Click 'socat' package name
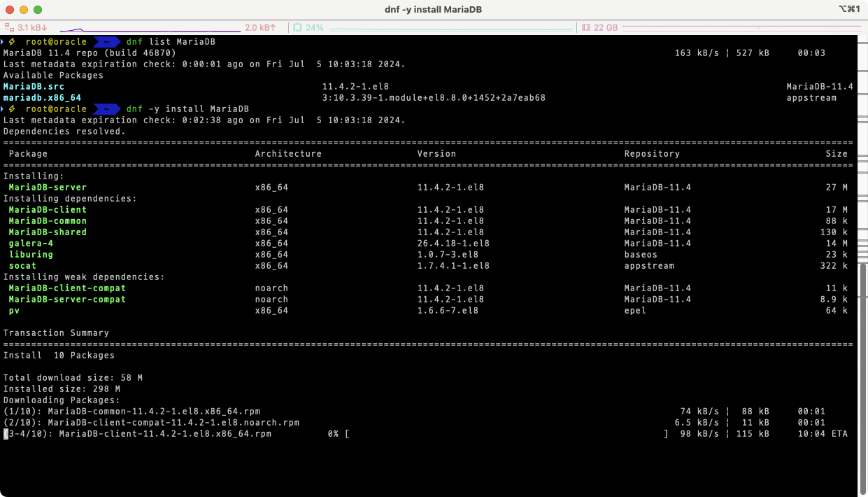 coord(22,266)
